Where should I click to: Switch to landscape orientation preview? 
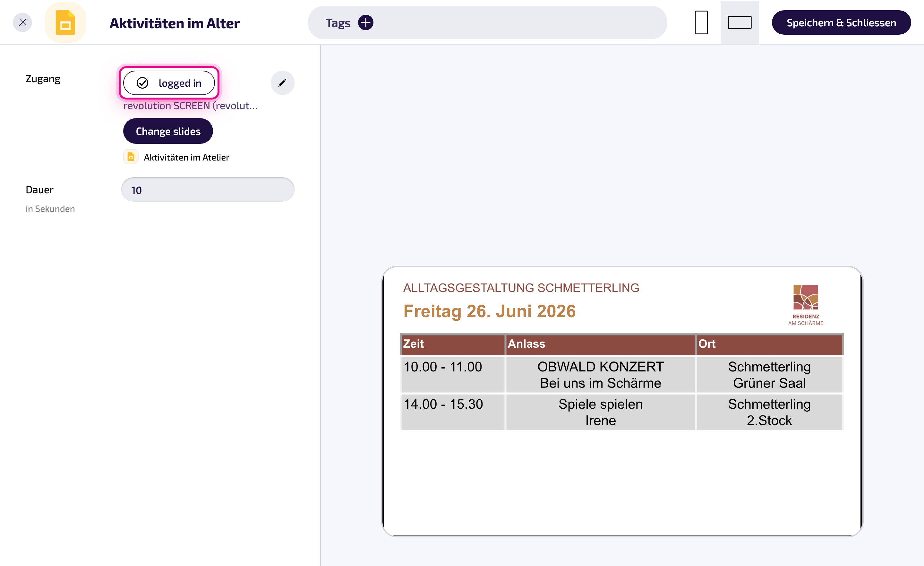(740, 22)
